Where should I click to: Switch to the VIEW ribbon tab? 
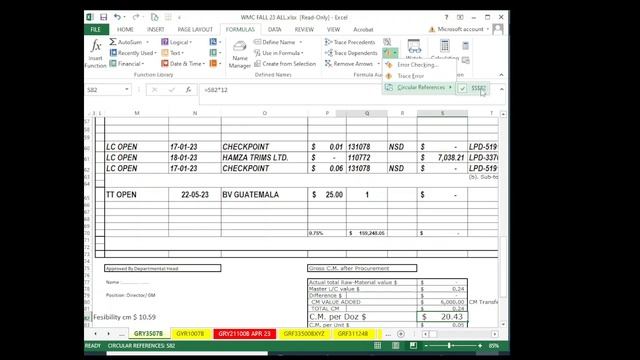(333, 29)
